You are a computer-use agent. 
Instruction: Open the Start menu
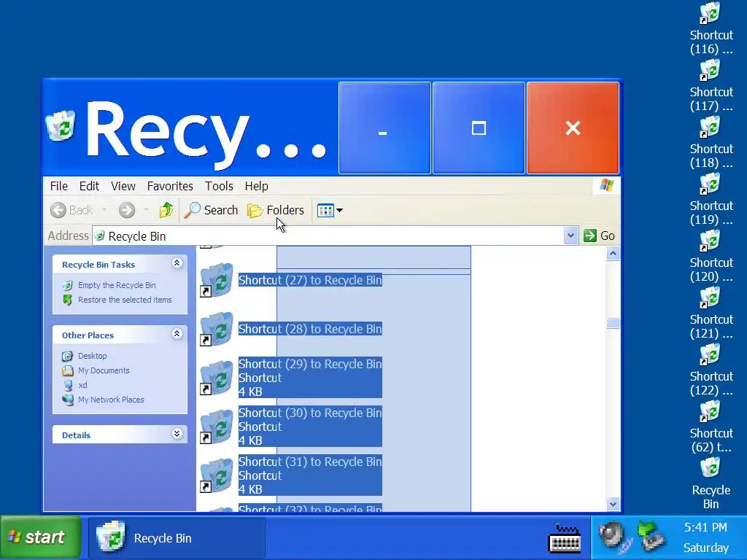point(40,537)
